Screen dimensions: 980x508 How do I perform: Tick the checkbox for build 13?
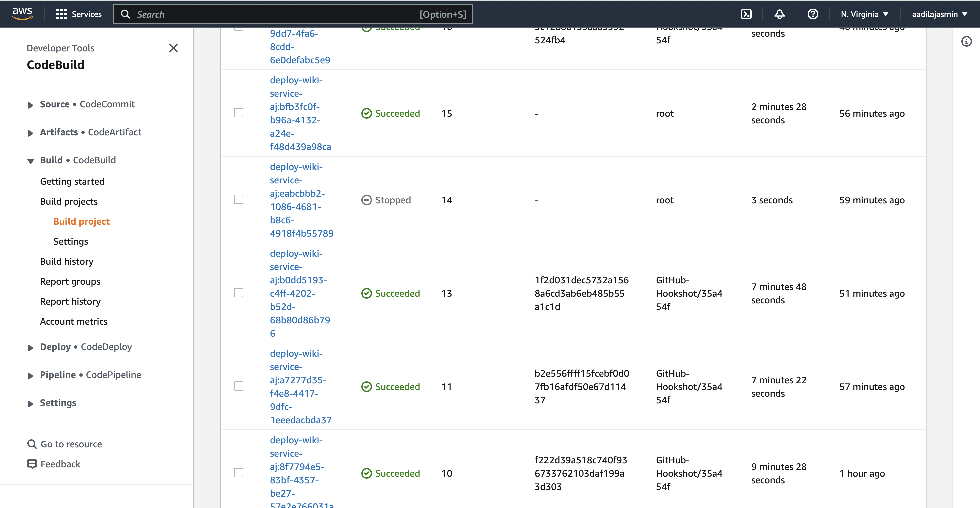[x=239, y=293]
